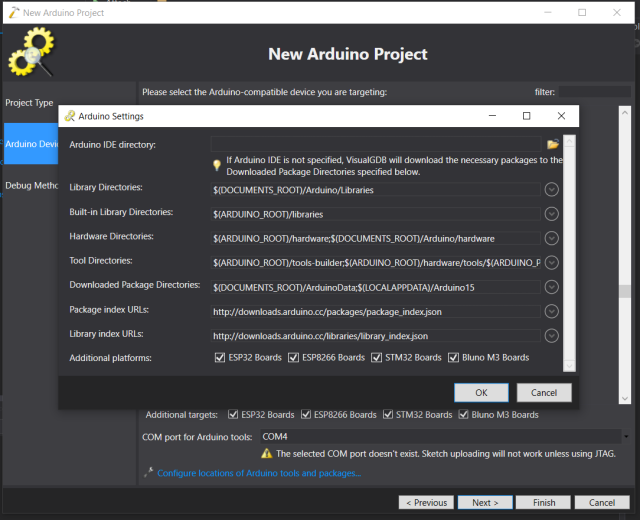Click Arduino Settings scrollbar up arrow
The width and height of the screenshot is (640, 520).
[569, 141]
